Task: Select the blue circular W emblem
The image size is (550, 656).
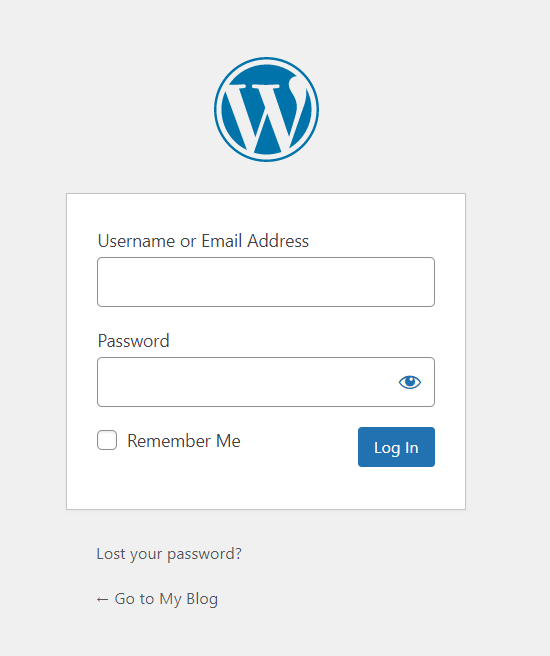Action: (266, 110)
